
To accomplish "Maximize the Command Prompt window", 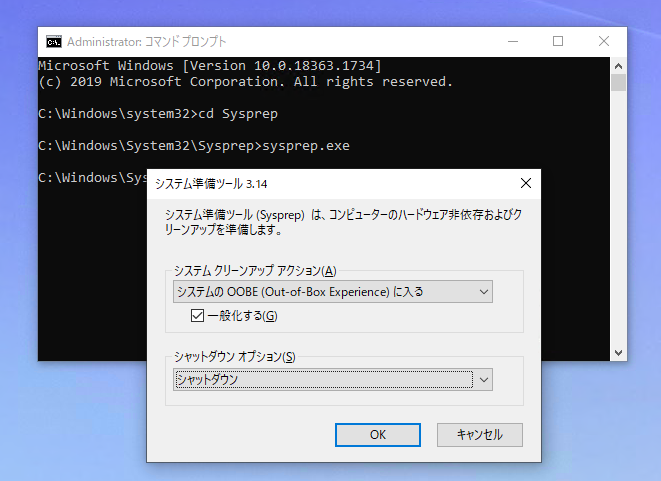I will pos(558,41).
